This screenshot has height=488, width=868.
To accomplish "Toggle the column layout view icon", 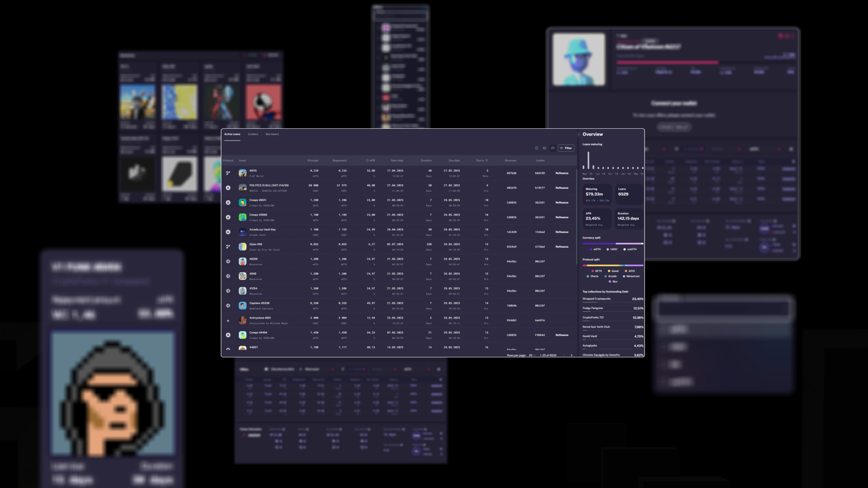I will pos(537,148).
